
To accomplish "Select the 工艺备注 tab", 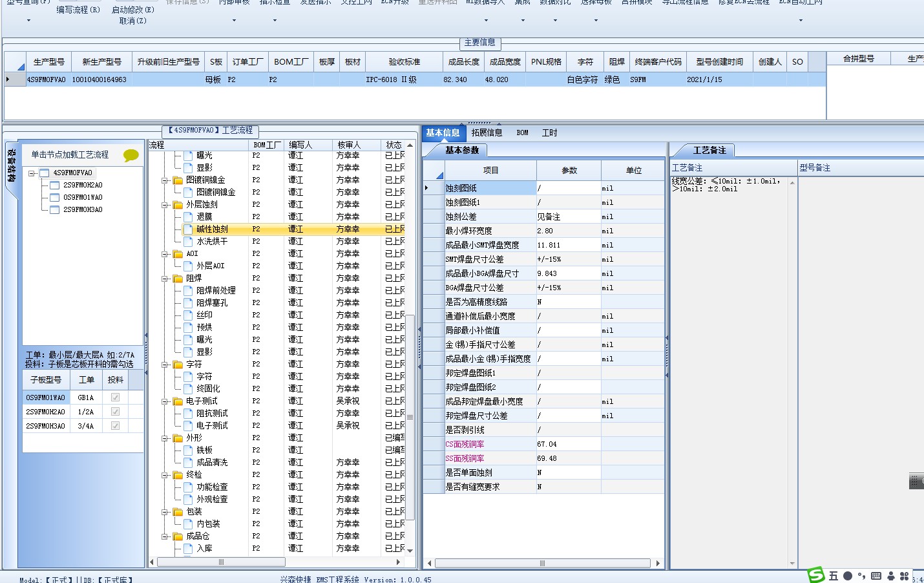I will tap(709, 151).
